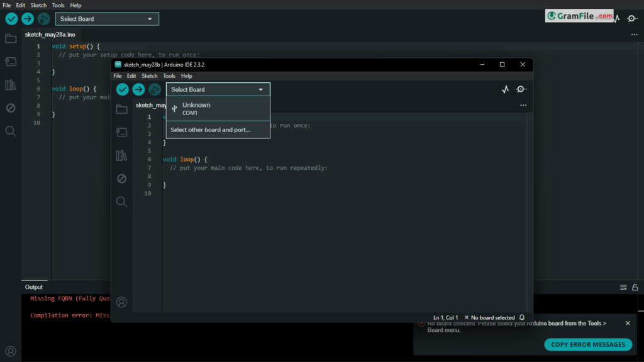Open Library Manager in background window sidebar
The width and height of the screenshot is (644, 362).
tap(11, 85)
